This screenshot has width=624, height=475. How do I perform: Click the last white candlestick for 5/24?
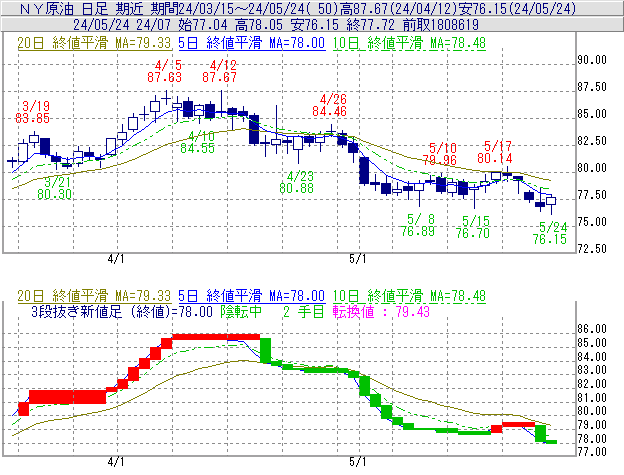[x=551, y=201]
